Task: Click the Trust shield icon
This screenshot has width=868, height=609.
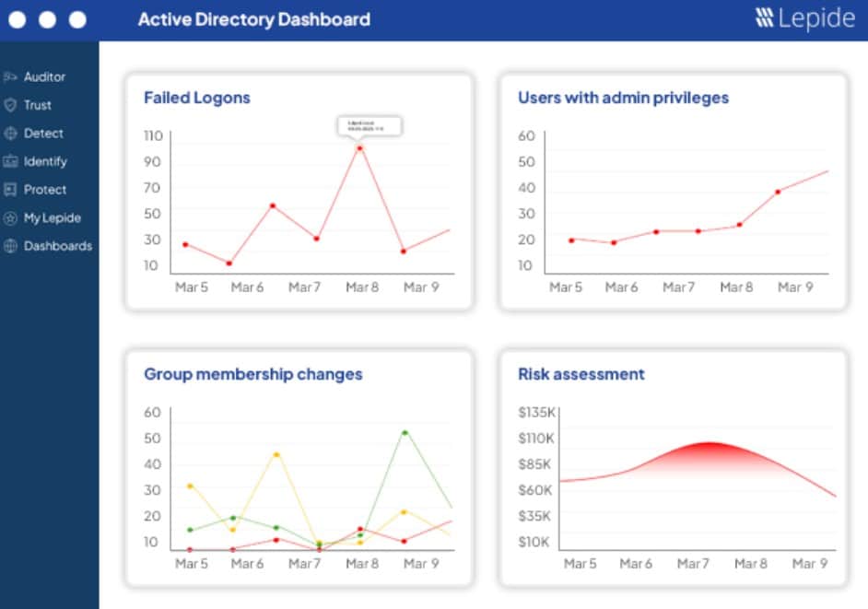Action: (10, 105)
